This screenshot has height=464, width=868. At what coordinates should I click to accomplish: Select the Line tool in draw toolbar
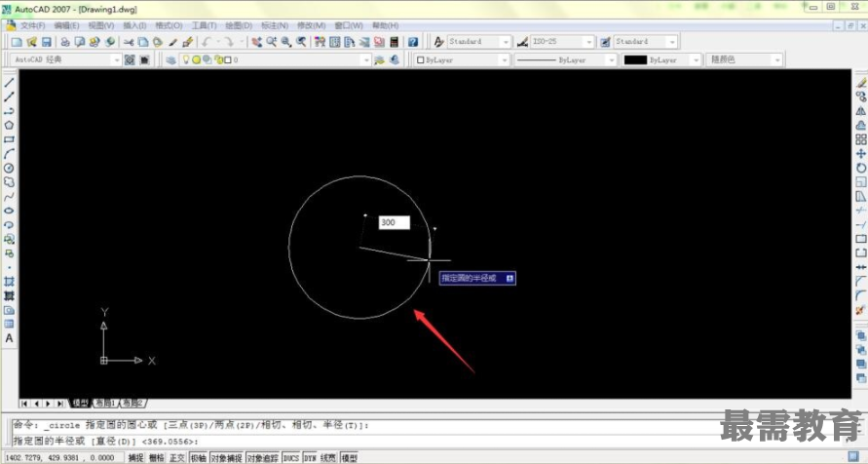tap(9, 83)
